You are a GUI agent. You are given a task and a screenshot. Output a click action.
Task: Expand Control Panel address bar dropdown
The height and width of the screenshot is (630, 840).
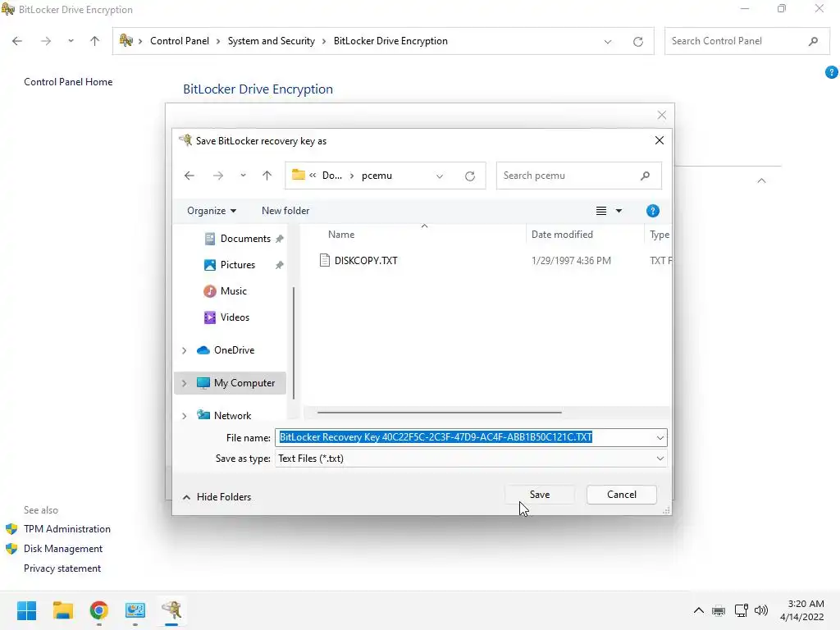click(608, 41)
